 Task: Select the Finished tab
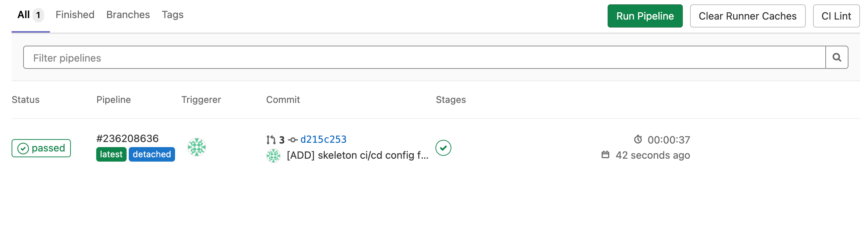tap(75, 14)
